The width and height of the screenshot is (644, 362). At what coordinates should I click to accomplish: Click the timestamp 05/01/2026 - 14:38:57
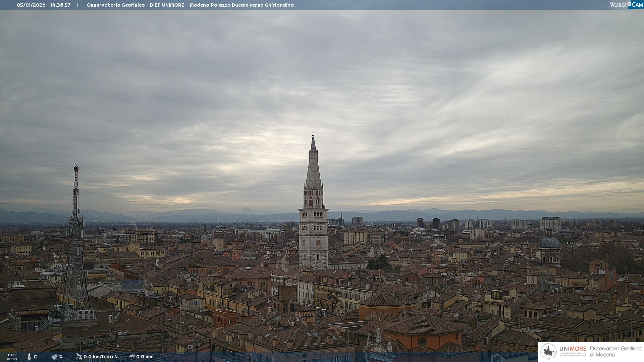[x=44, y=5]
